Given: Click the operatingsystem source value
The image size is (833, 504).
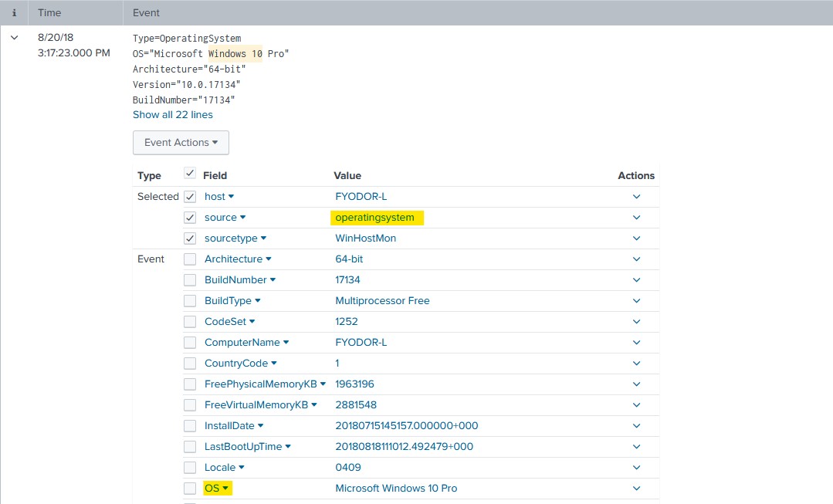Looking at the screenshot, I should point(374,218).
